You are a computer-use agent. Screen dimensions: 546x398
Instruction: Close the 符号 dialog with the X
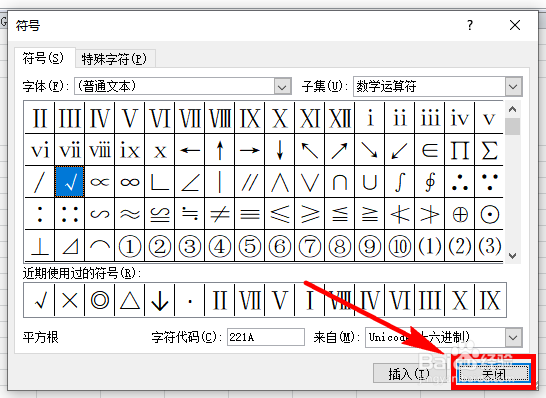point(515,25)
